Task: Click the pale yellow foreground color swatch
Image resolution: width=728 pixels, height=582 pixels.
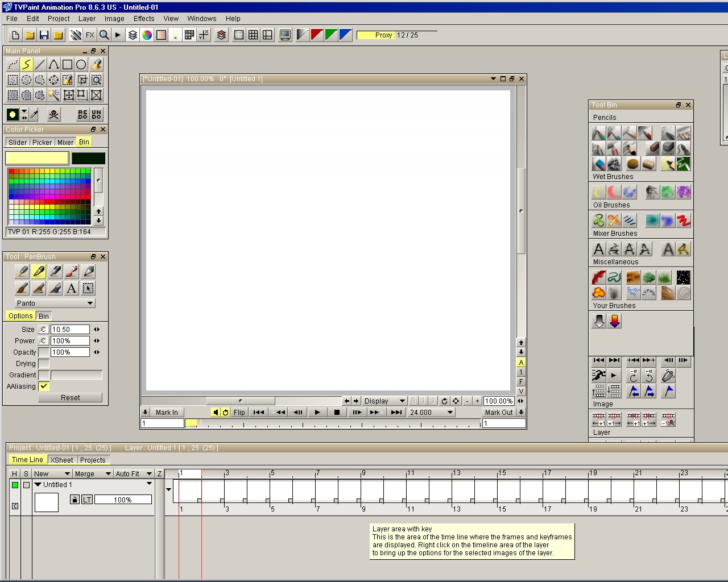Action: (x=37, y=158)
